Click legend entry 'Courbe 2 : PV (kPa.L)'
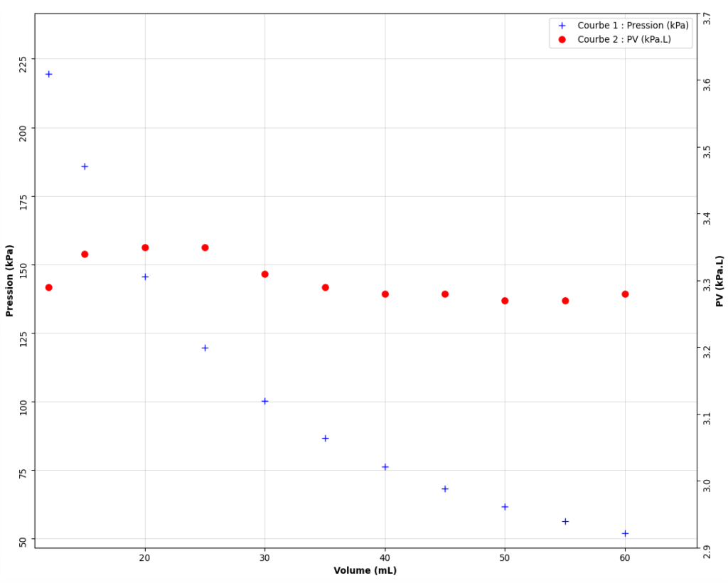 623,40
